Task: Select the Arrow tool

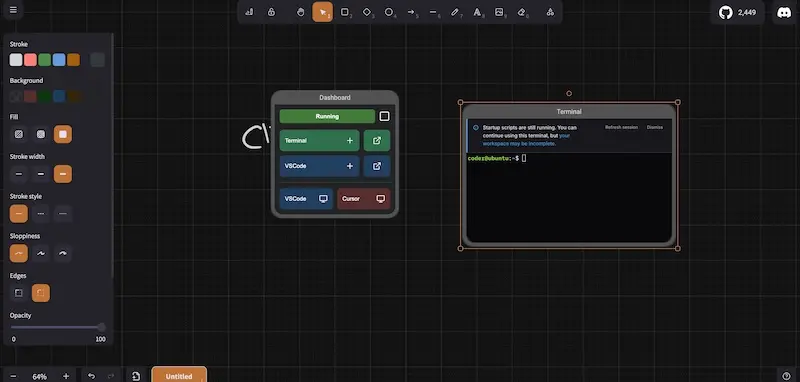Action: (411, 12)
